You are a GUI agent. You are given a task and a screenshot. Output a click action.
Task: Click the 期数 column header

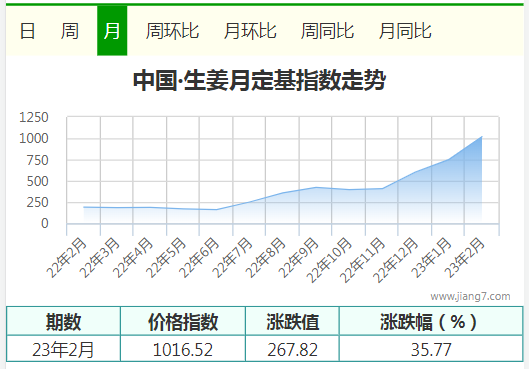coord(63,321)
